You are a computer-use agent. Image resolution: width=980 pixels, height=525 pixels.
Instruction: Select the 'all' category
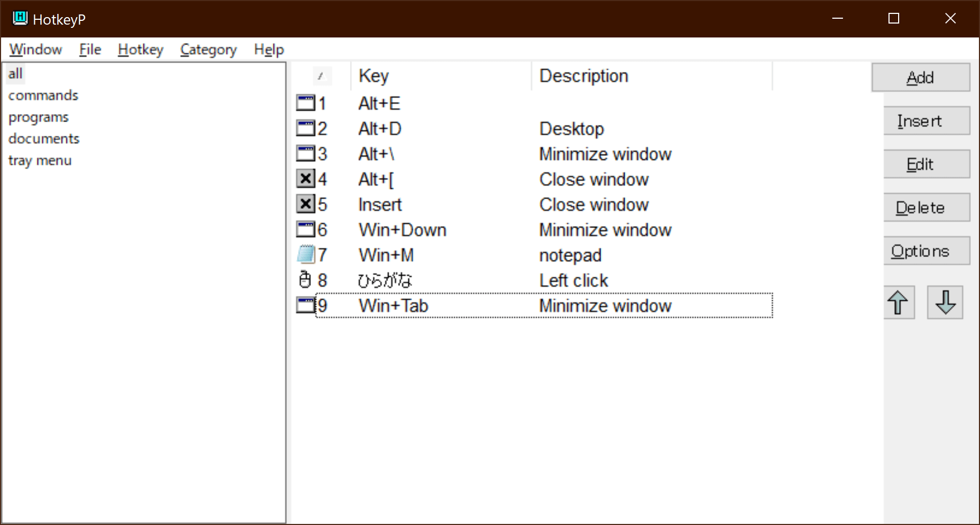16,73
